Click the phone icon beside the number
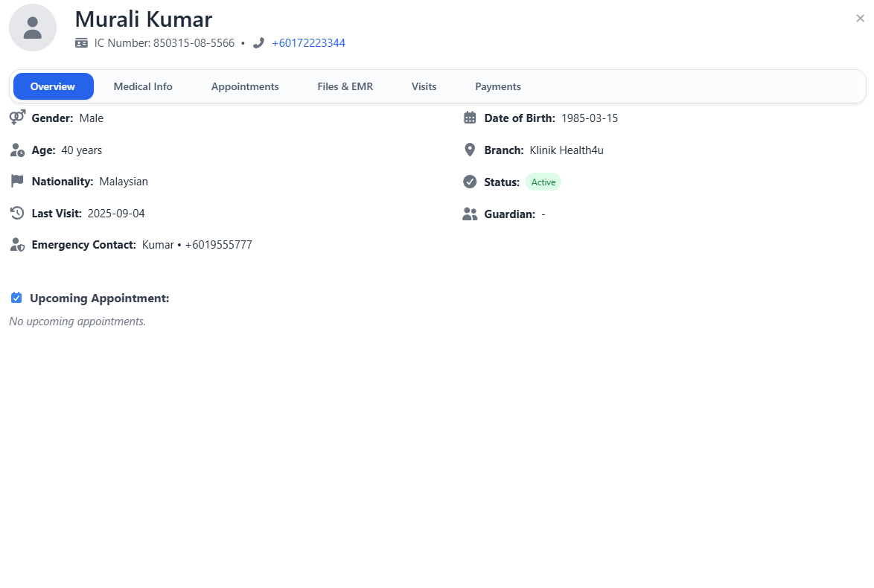 [x=258, y=42]
